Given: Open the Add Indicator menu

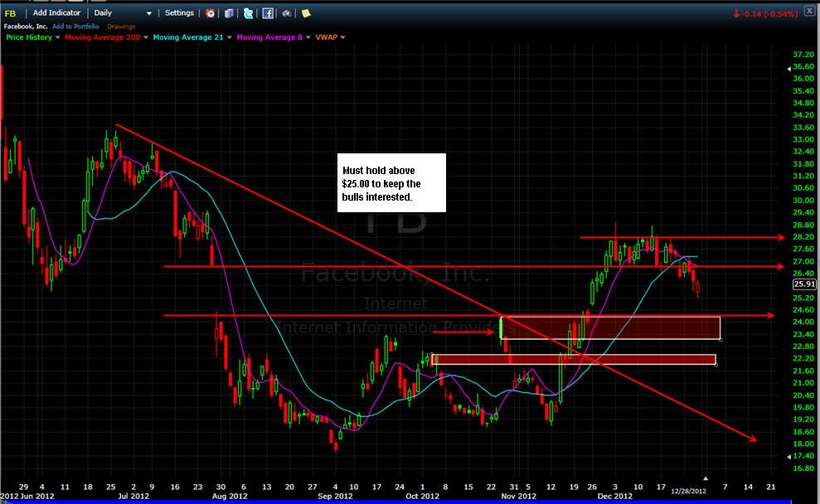Looking at the screenshot, I should pyautogui.click(x=56, y=13).
